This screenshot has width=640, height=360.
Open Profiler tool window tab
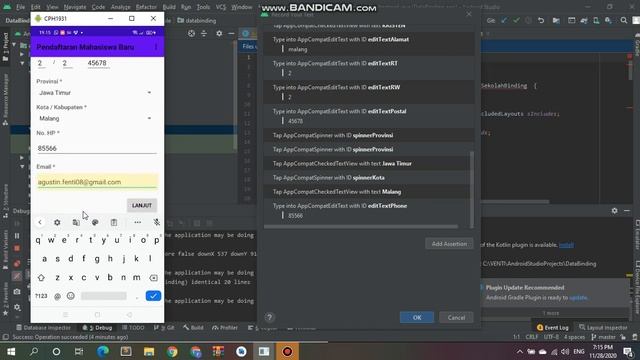(225, 328)
